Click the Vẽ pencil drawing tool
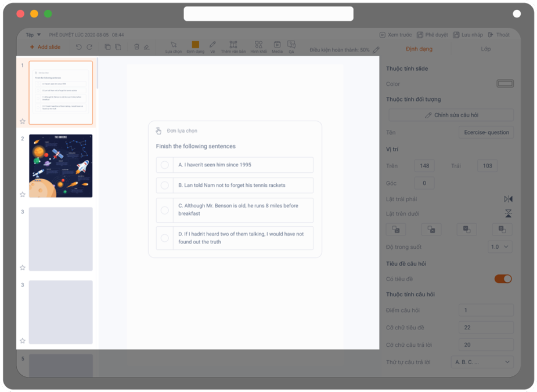This screenshot has height=392, width=537. pos(212,46)
